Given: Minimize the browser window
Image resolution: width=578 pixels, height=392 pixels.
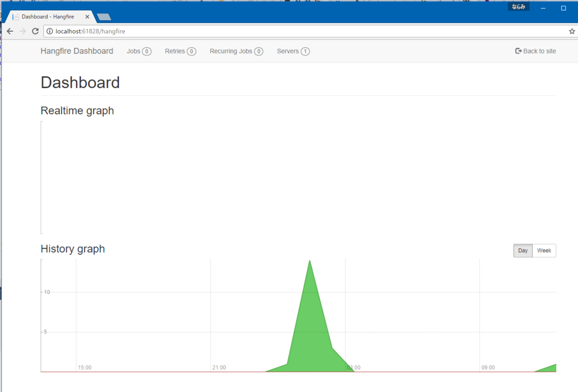Looking at the screenshot, I should 543,8.
